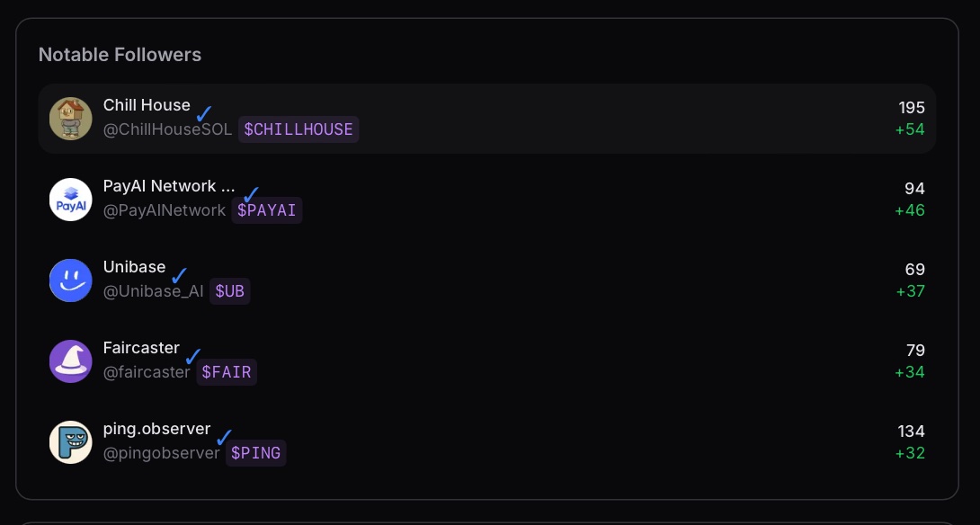980x525 pixels.
Task: Open the $CHILLHOUSE token tag
Action: pos(298,129)
